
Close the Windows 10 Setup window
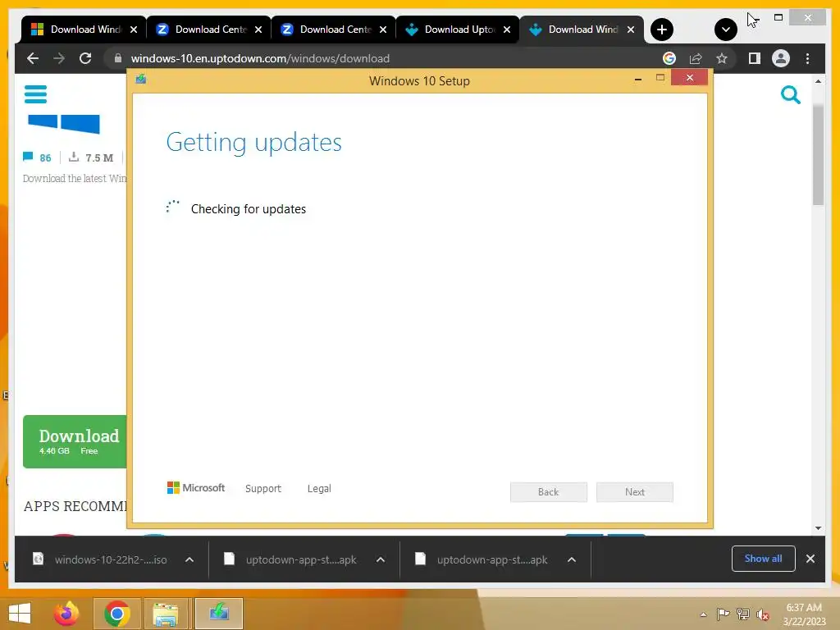pos(689,78)
